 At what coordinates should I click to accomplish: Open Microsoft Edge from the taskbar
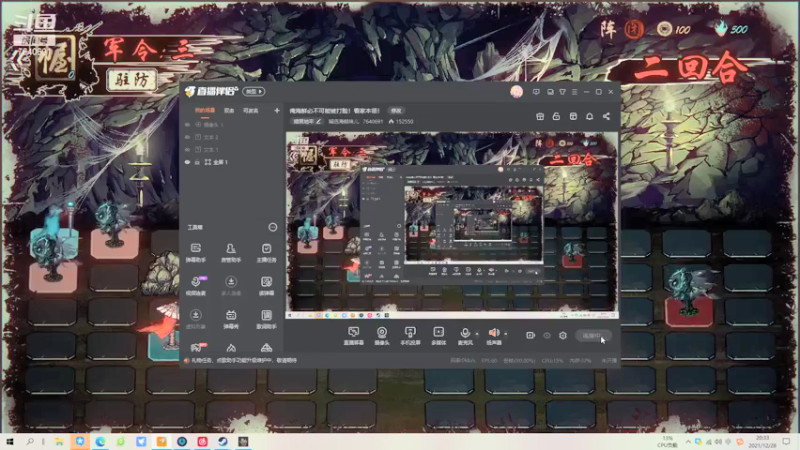pyautogui.click(x=100, y=441)
